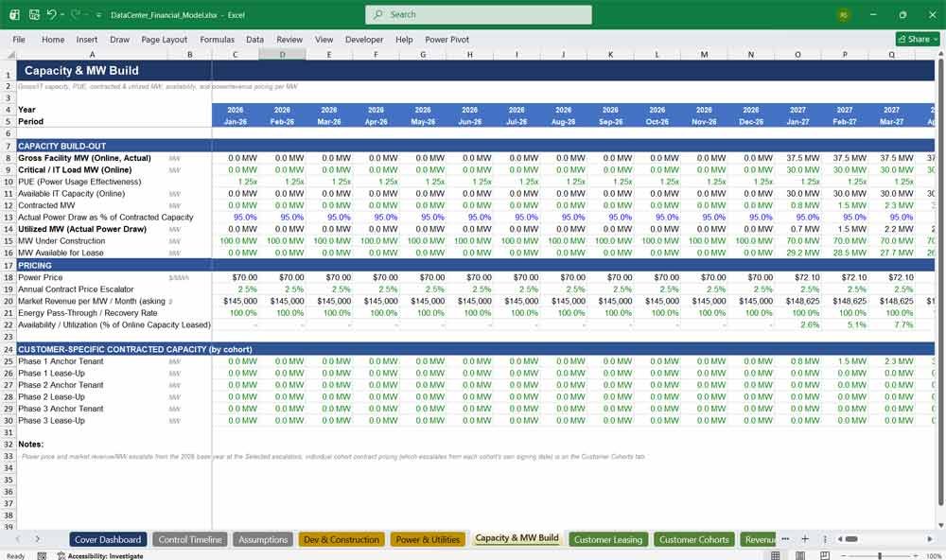Click the zoom slider handle
Screen dimensions: 946x560
click(x=880, y=556)
